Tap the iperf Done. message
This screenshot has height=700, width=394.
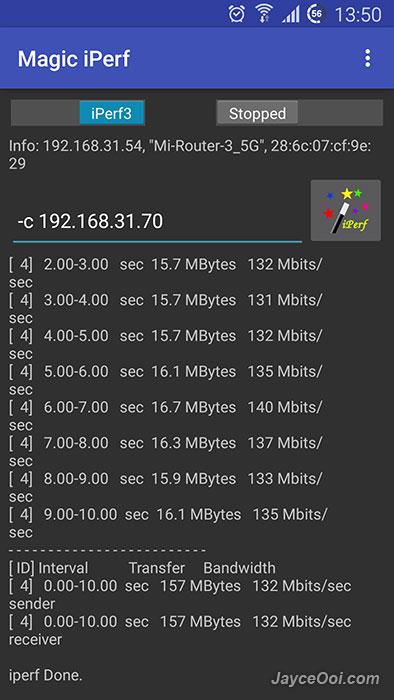pyautogui.click(x=46, y=675)
